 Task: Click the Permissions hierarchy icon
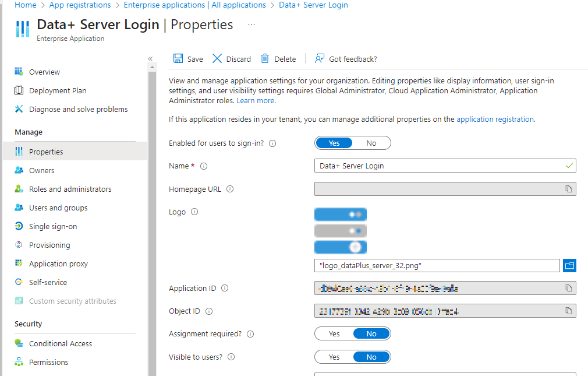click(19, 362)
